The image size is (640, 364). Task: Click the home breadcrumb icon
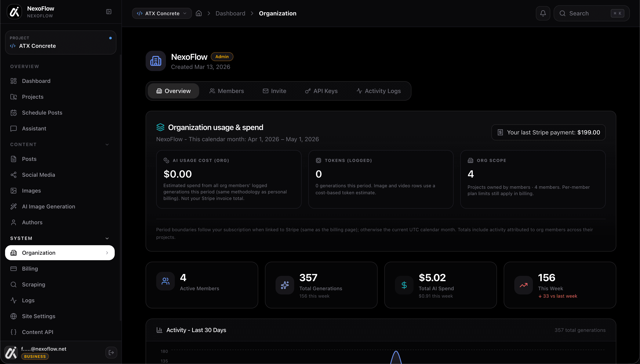coord(199,13)
